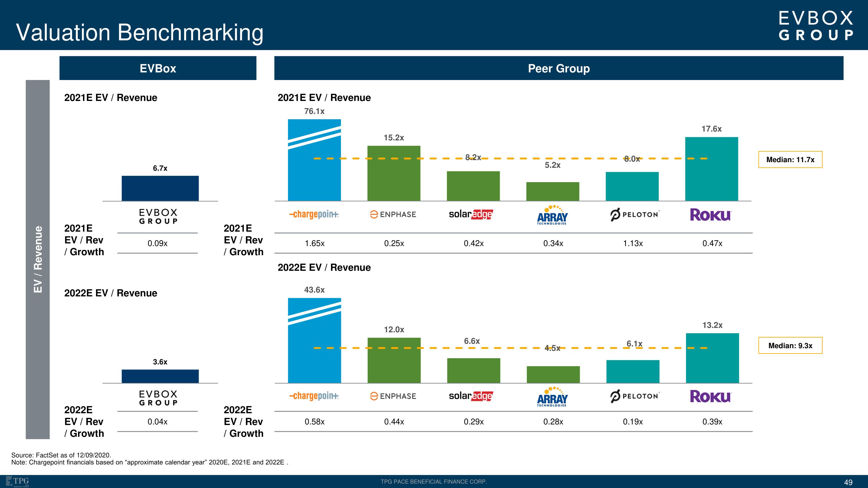Click page number 49
The height and width of the screenshot is (488, 868).
click(848, 482)
